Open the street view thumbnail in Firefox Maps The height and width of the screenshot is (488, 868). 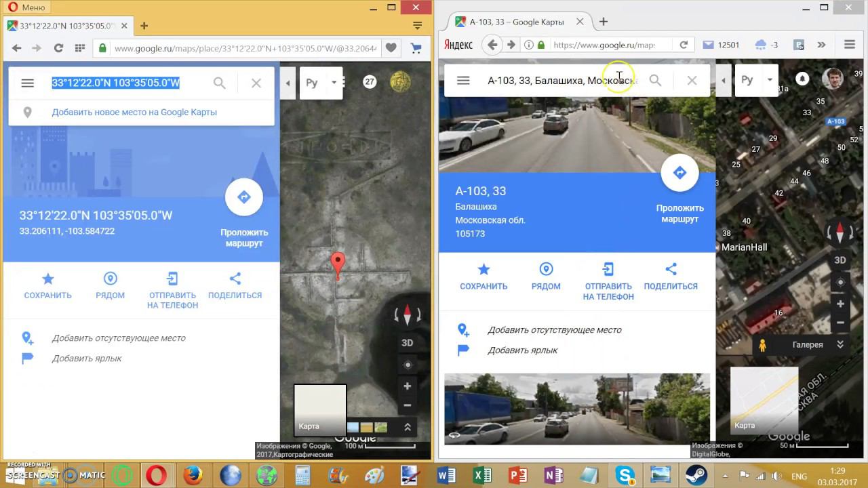click(x=577, y=409)
